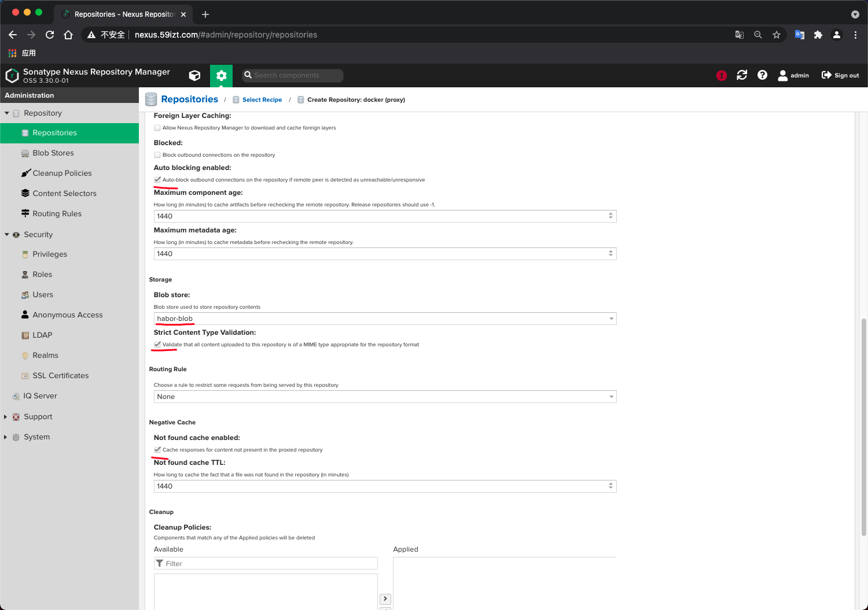The width and height of the screenshot is (868, 610).
Task: Adjust Maximum component age spinner
Action: [x=610, y=216]
